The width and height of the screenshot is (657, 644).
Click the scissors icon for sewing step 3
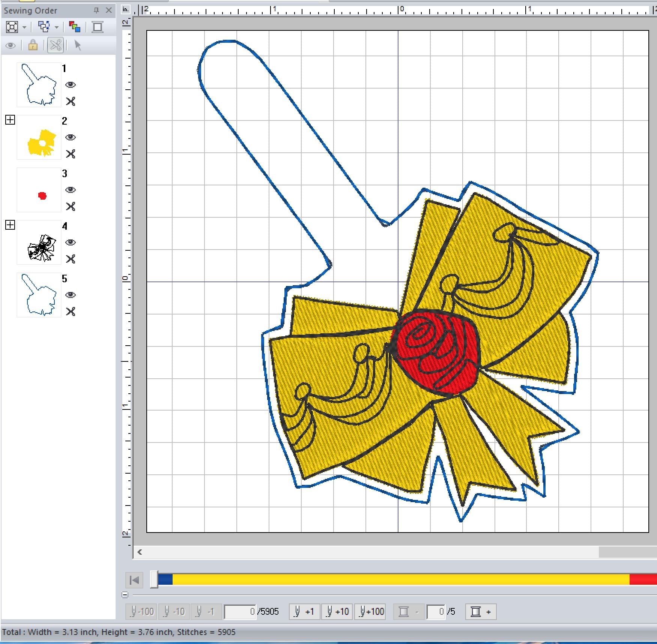71,206
